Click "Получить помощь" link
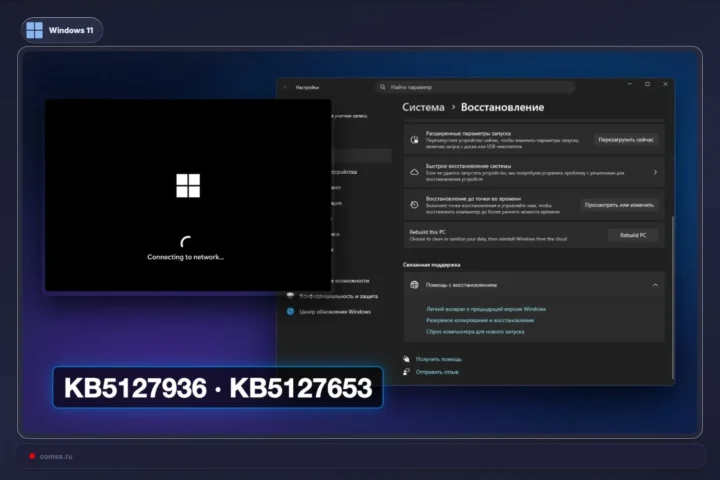Image resolution: width=720 pixels, height=480 pixels. click(439, 359)
